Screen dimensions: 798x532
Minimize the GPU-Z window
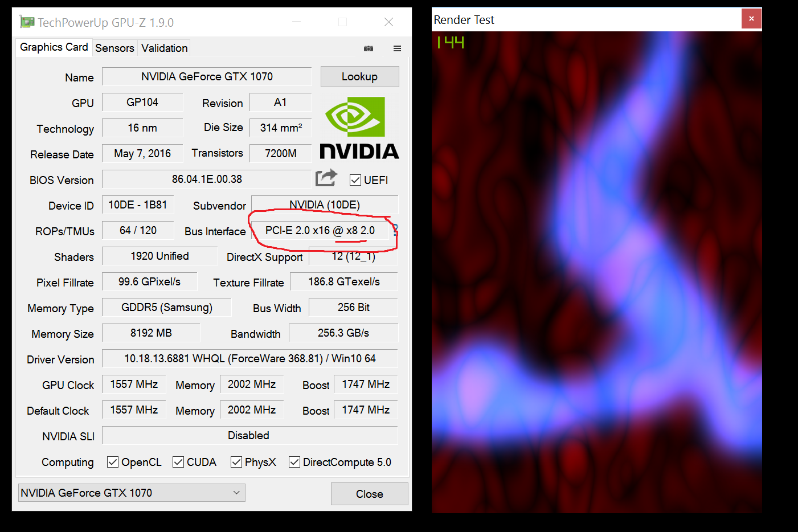(x=296, y=22)
